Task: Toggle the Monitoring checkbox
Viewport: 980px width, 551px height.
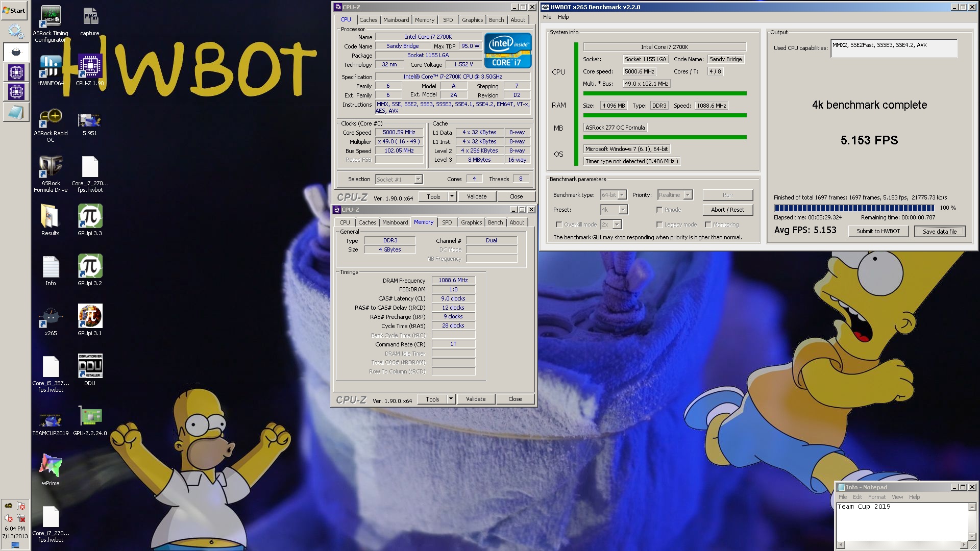Action: [708, 224]
